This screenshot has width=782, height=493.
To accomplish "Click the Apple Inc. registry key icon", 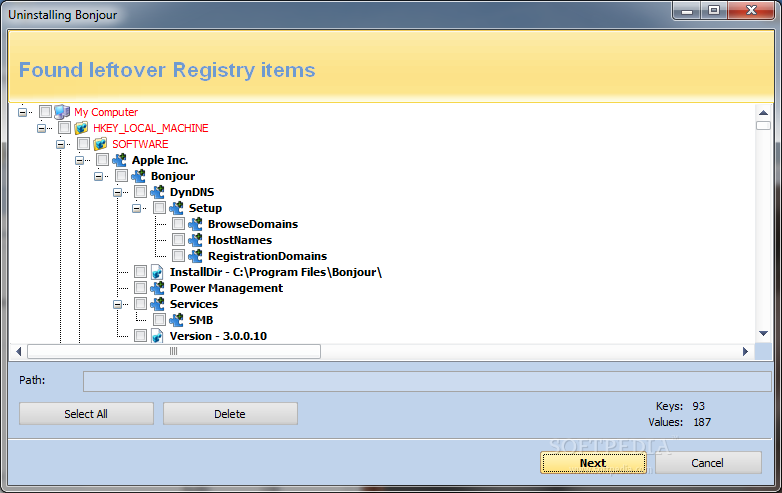I will click(x=119, y=160).
